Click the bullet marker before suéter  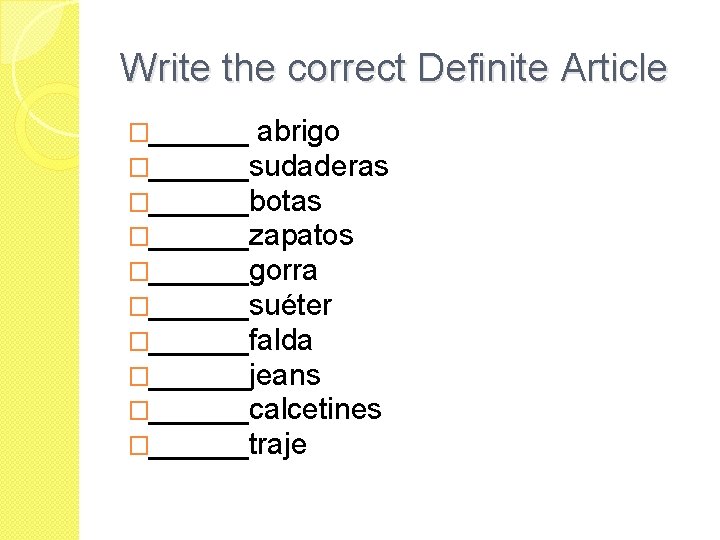coord(139,306)
